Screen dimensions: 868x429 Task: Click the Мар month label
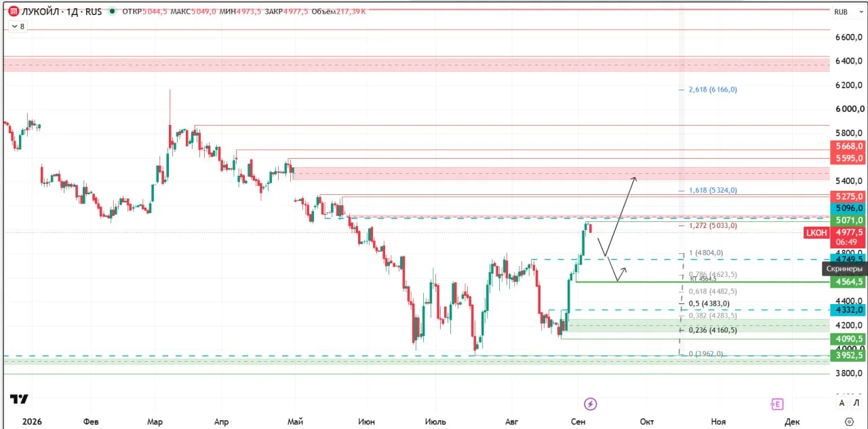click(155, 422)
